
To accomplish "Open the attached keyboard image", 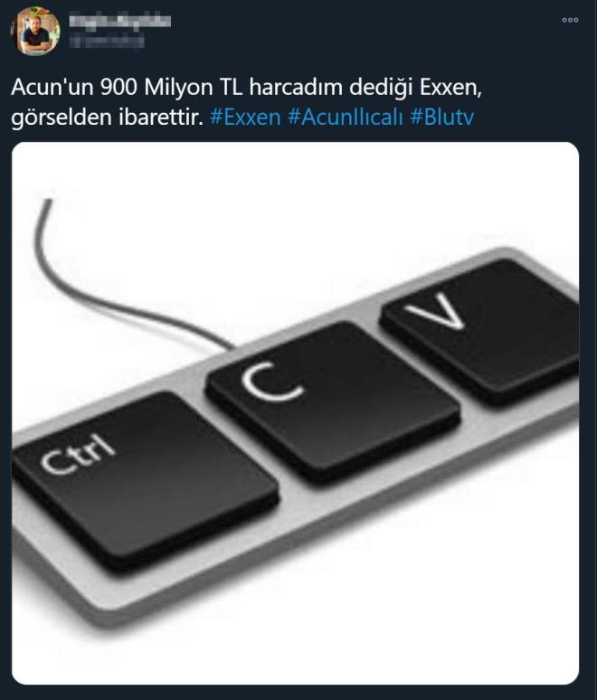I will (x=295, y=413).
